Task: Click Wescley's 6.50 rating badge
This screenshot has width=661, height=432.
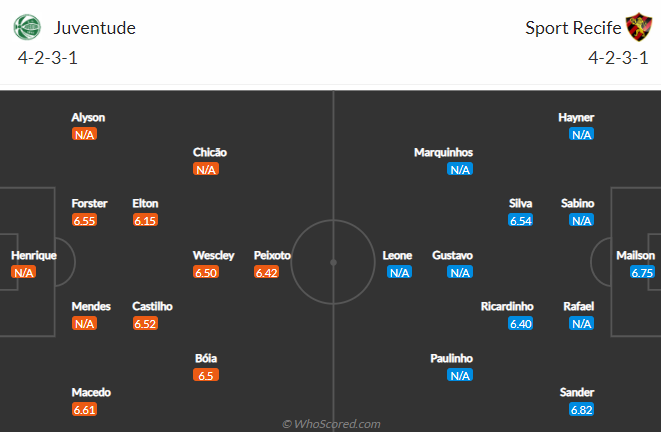Action: click(206, 272)
